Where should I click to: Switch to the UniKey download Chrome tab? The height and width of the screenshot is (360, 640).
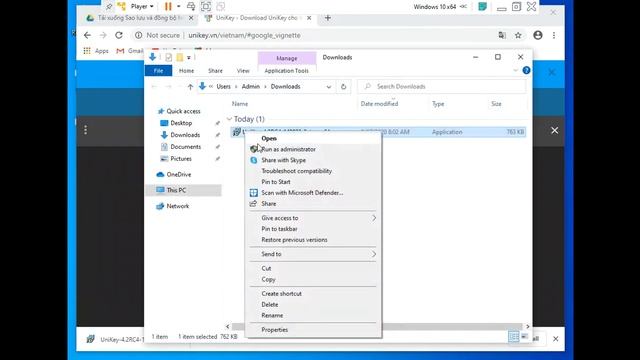pyautogui.click(x=256, y=18)
